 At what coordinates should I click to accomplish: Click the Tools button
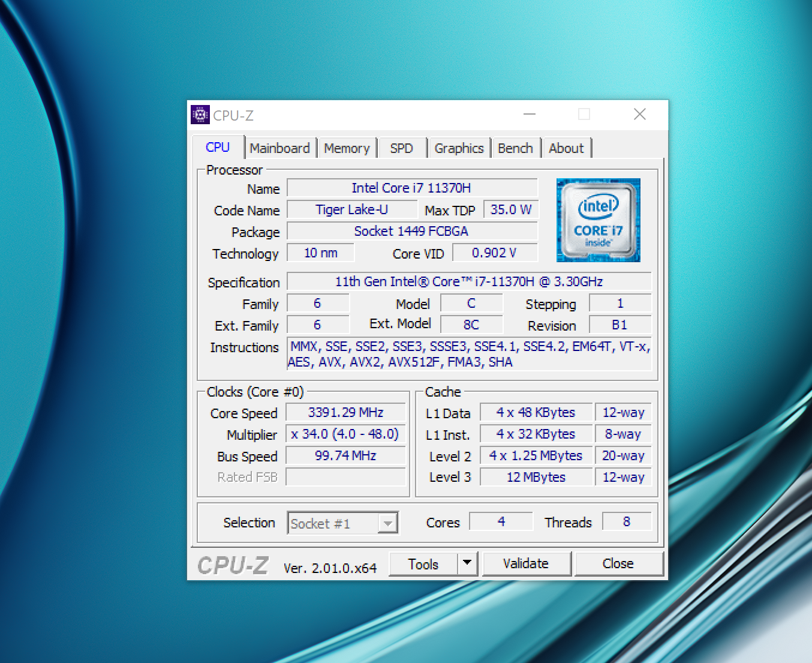(x=423, y=564)
